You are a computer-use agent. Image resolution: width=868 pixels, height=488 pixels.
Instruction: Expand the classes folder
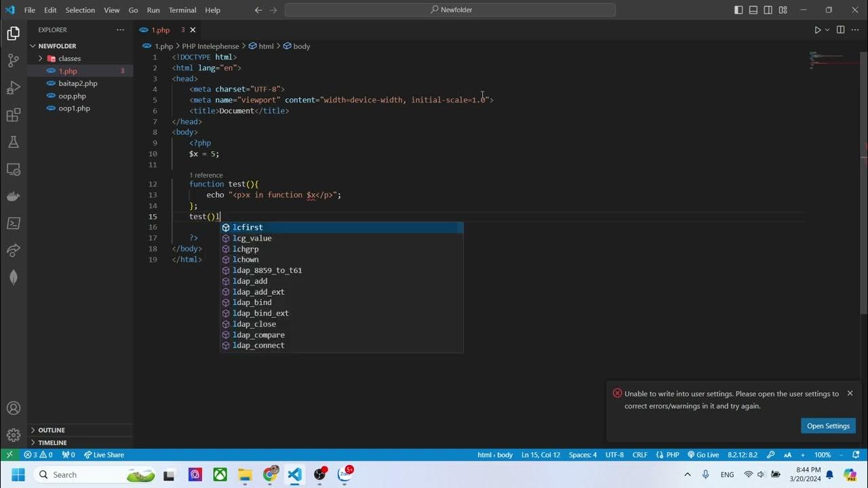[x=80, y=58]
